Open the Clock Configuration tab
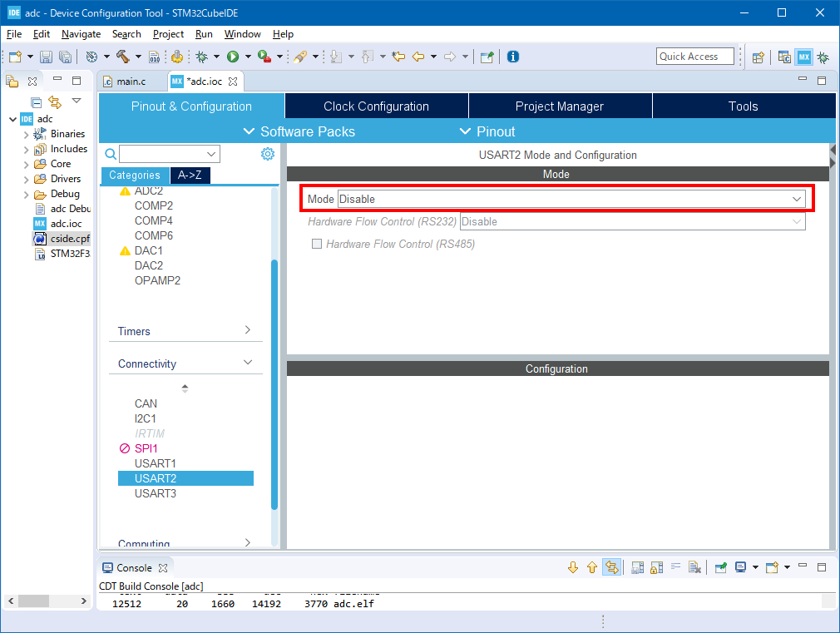Viewport: 840px width, 633px height. click(x=377, y=106)
